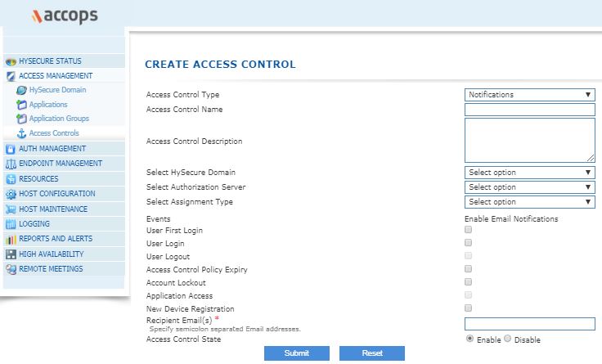Click the Logging calendar icon
The height and width of the screenshot is (364, 602).
tap(11, 224)
